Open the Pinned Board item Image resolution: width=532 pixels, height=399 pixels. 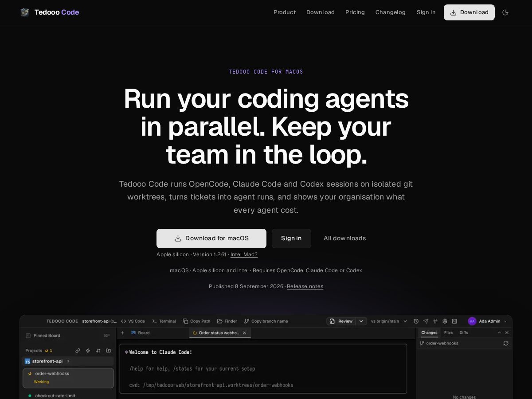[67, 336]
